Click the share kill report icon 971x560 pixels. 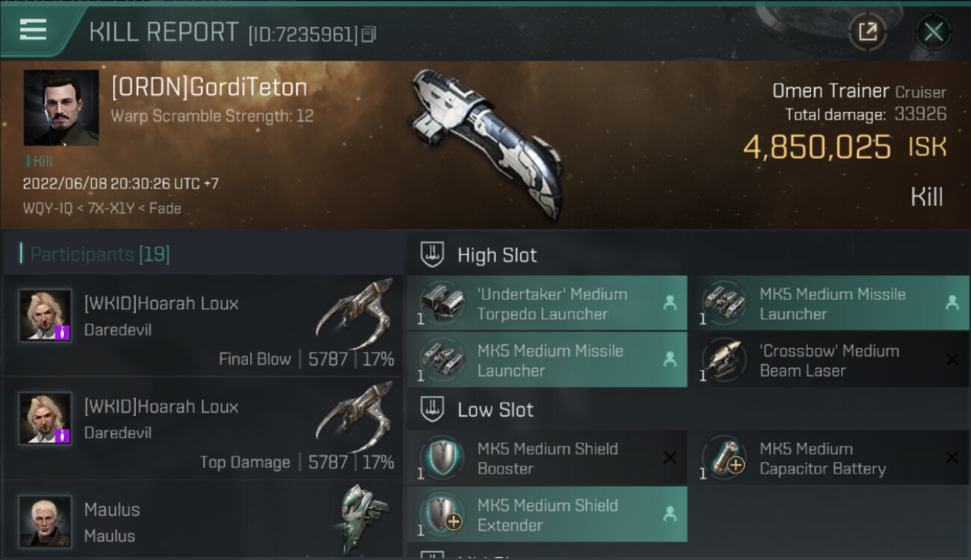[x=867, y=32]
